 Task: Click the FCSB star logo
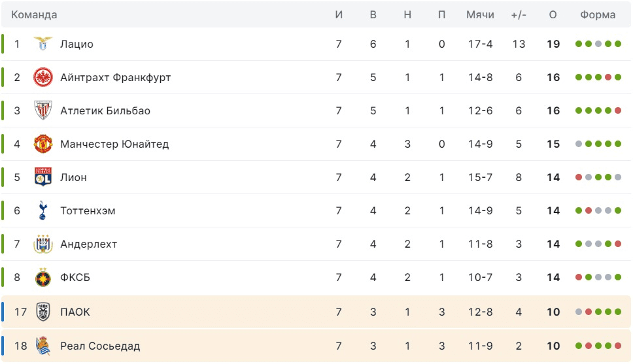[43, 278]
